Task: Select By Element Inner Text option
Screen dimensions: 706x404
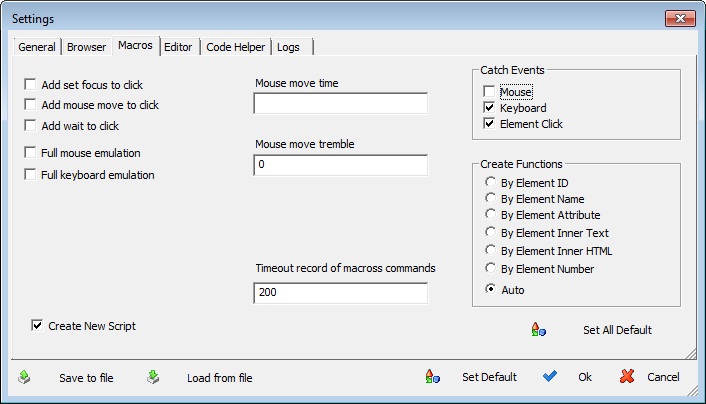Action: click(x=490, y=232)
